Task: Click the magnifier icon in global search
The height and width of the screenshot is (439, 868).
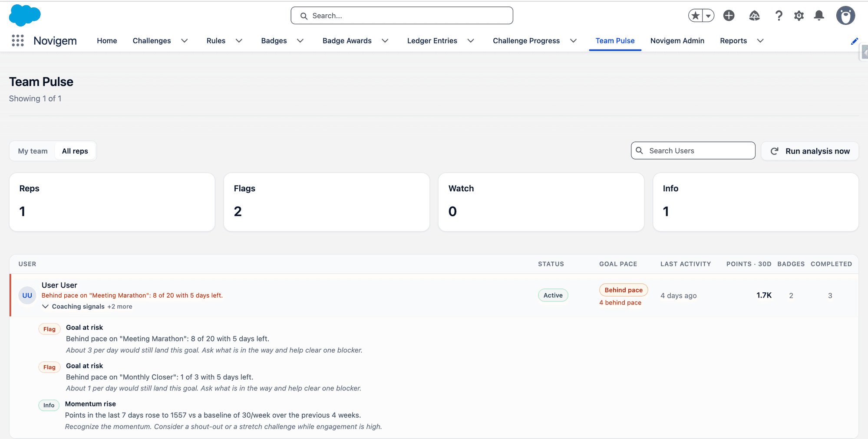Action: point(304,16)
